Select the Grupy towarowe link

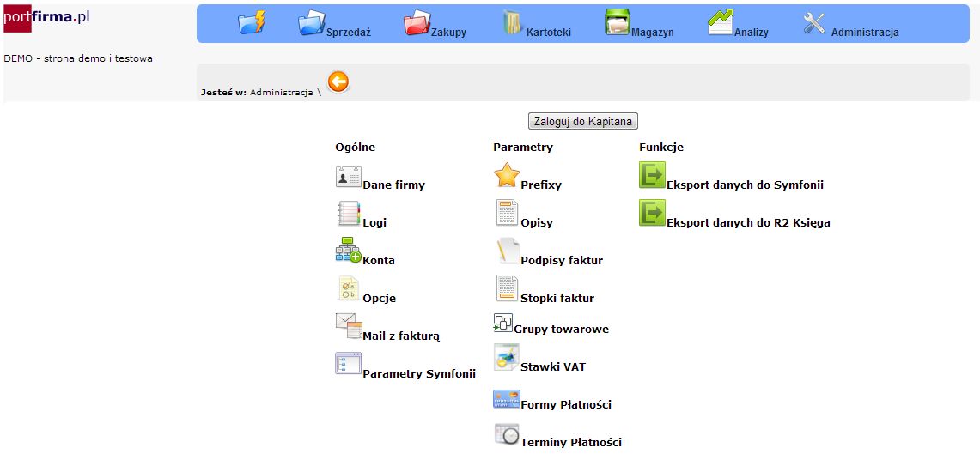561,329
